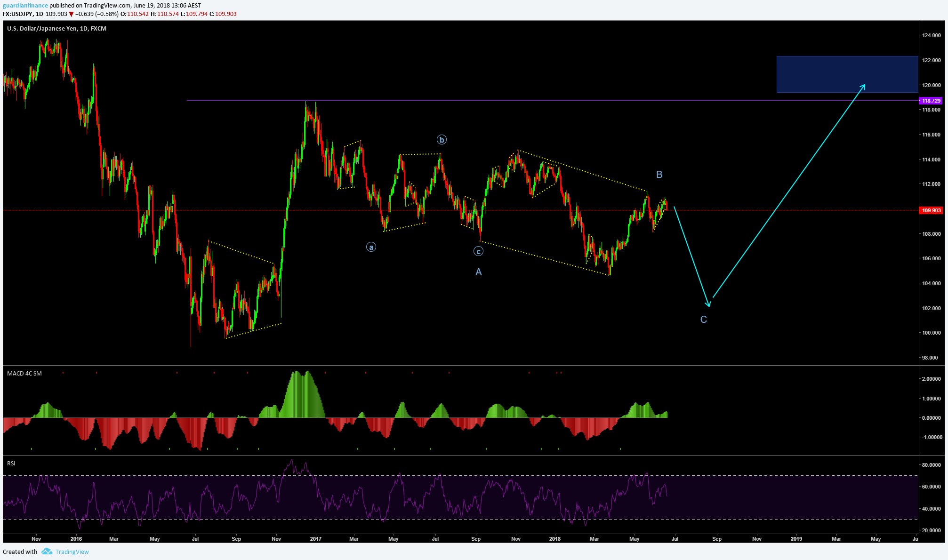The image size is (948, 560).
Task: Click the 2018 label on time axis
Action: 555,539
